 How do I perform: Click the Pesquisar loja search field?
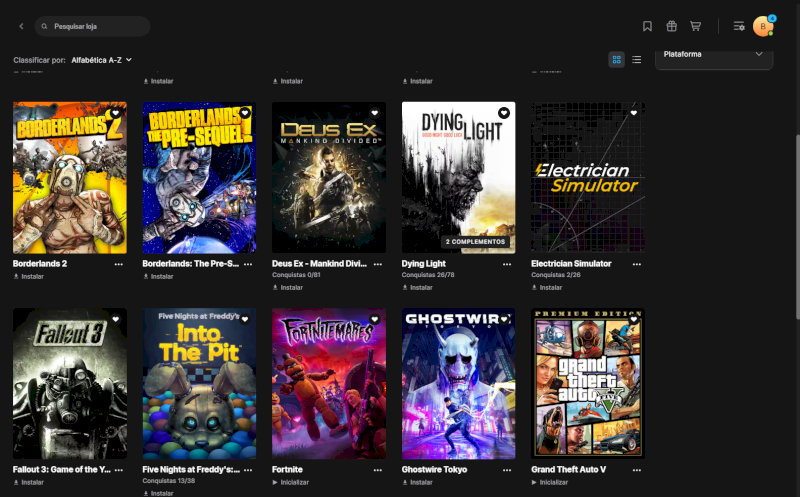point(92,26)
